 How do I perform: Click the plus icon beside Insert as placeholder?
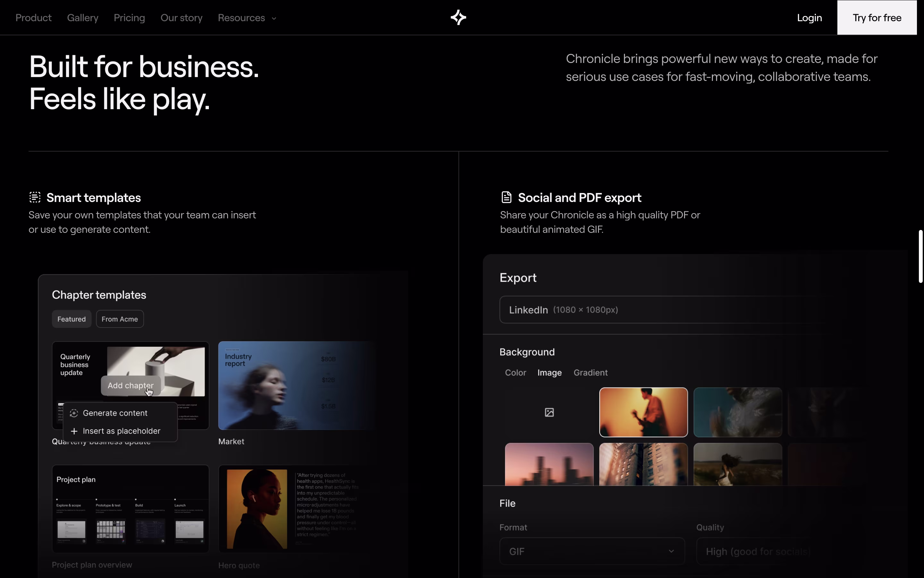[x=74, y=431]
